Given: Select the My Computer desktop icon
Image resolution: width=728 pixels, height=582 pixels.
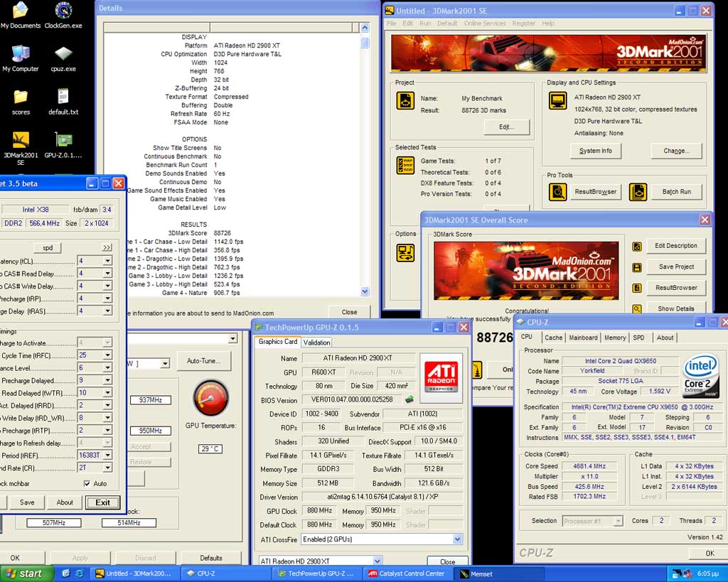Looking at the screenshot, I should [21, 59].
